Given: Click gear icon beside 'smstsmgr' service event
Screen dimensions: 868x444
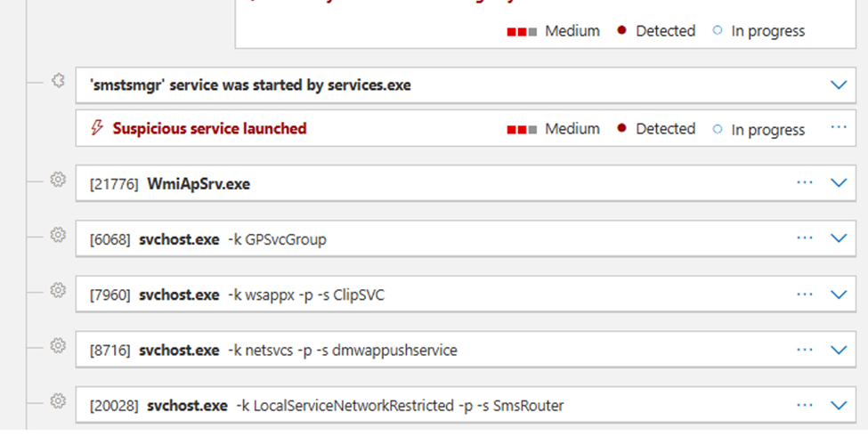Looking at the screenshot, I should tap(59, 81).
